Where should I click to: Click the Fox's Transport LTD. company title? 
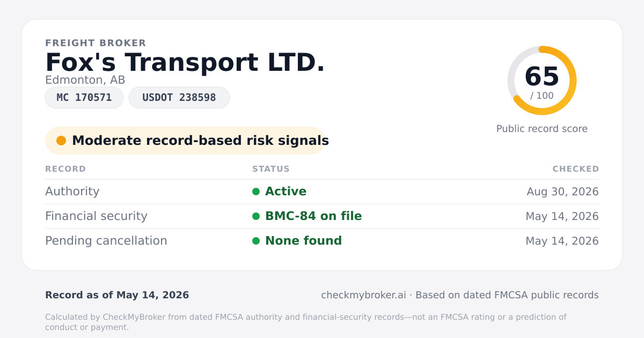click(185, 62)
